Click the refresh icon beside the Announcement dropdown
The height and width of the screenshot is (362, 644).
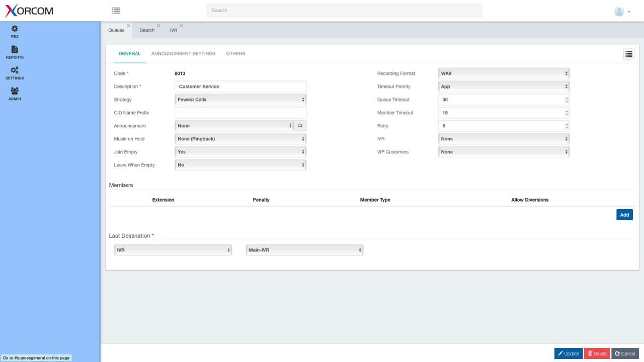(x=300, y=125)
